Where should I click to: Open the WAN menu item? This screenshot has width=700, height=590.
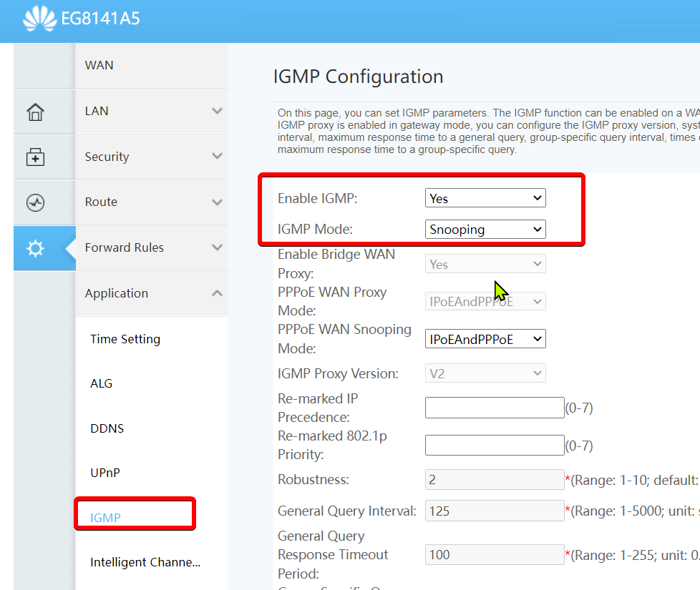[x=99, y=65]
